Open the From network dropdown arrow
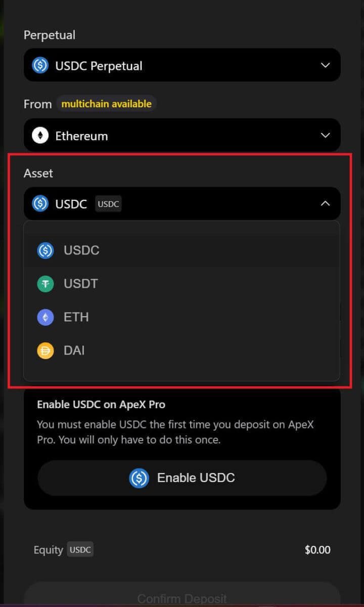 [326, 136]
